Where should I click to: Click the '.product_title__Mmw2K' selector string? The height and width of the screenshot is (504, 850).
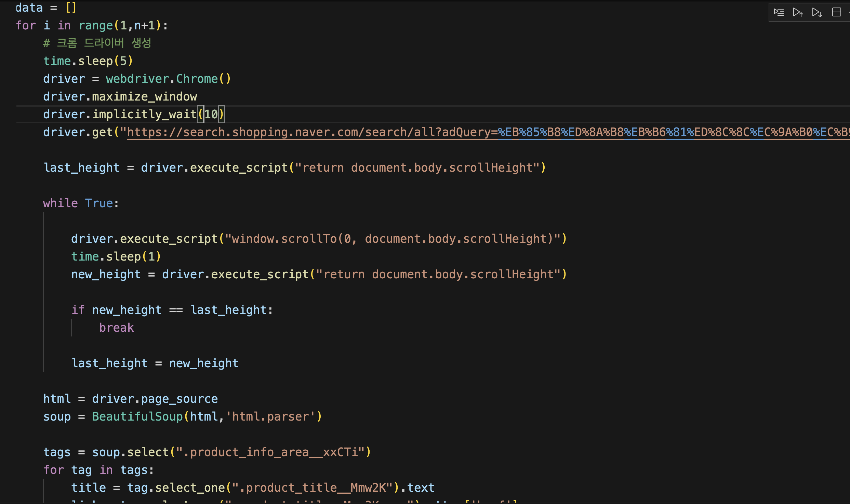click(313, 488)
